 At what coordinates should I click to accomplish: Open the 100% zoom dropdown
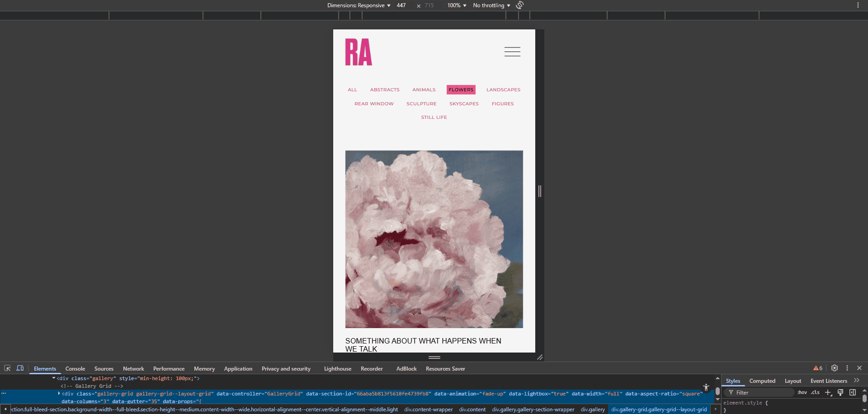(457, 5)
